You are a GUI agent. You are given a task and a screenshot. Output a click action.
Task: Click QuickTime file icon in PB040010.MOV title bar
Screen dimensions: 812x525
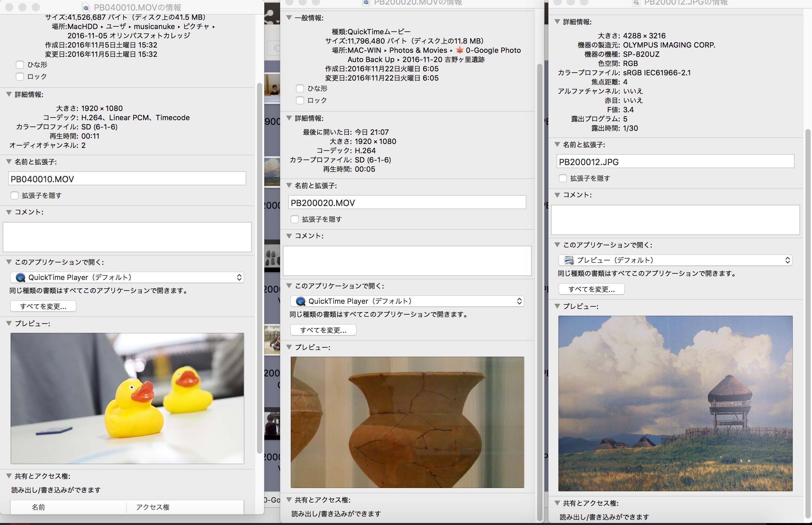click(86, 8)
